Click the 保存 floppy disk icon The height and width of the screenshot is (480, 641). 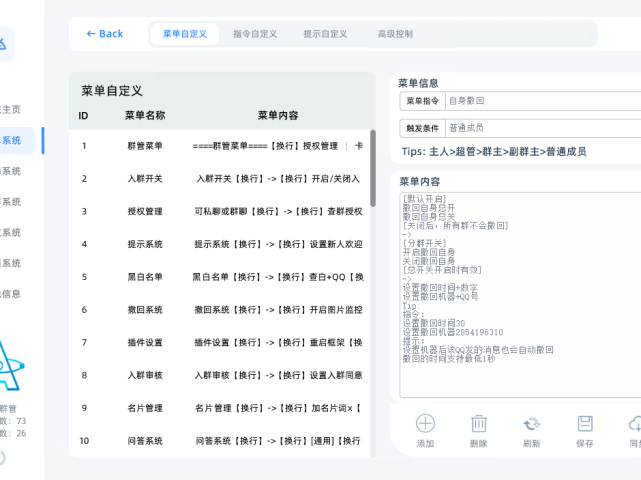pyautogui.click(x=585, y=424)
